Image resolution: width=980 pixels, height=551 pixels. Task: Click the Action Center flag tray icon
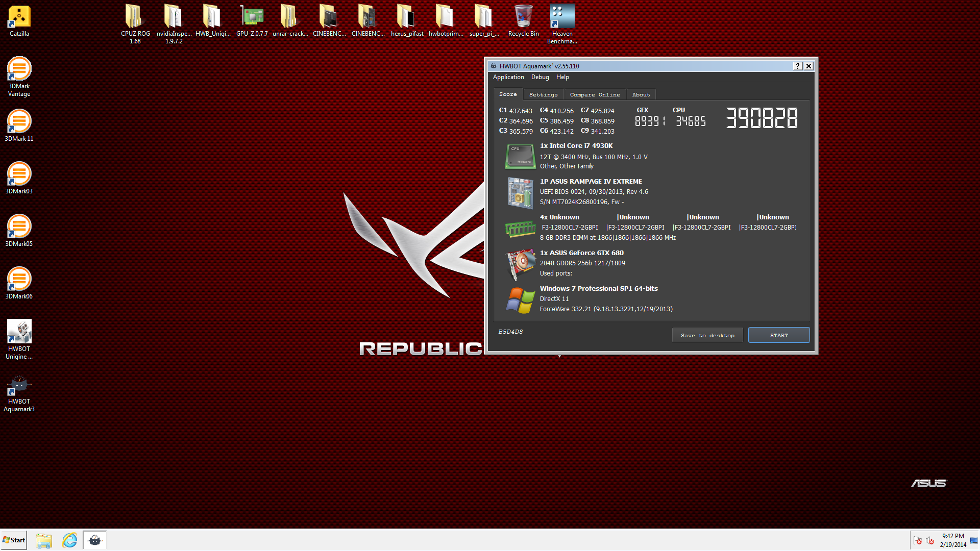pos(917,541)
